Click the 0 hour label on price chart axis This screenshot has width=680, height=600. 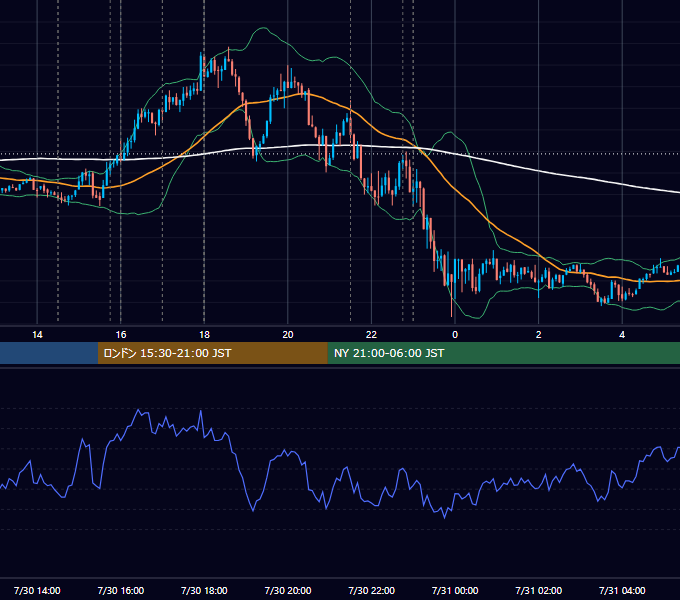(454, 335)
